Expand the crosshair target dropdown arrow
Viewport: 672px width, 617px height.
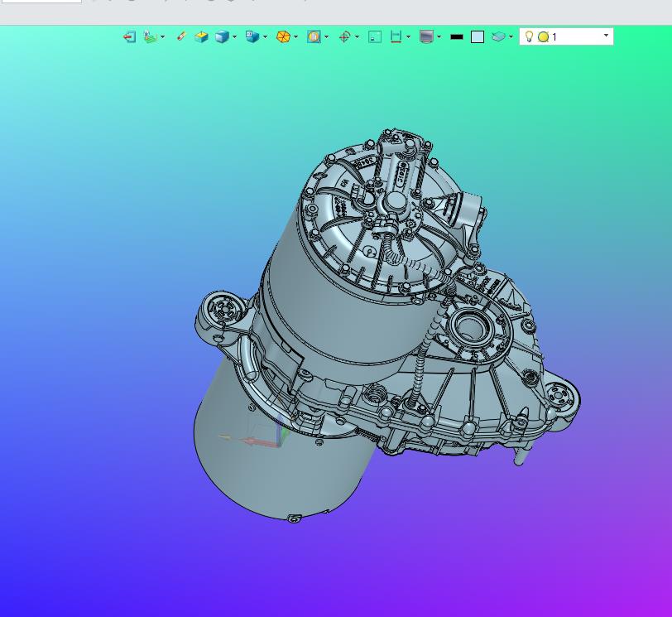[x=357, y=37]
